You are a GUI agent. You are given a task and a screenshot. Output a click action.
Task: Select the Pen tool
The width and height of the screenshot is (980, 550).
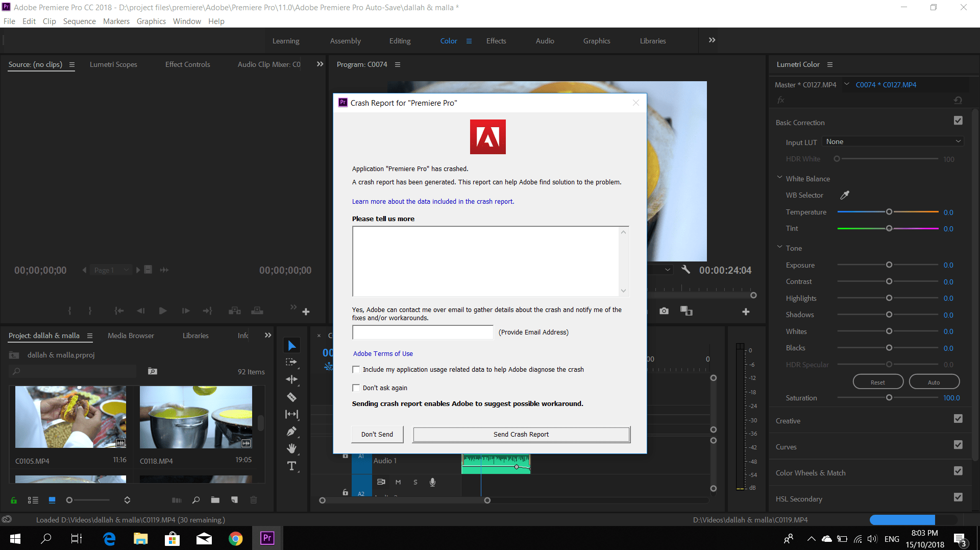pyautogui.click(x=291, y=432)
